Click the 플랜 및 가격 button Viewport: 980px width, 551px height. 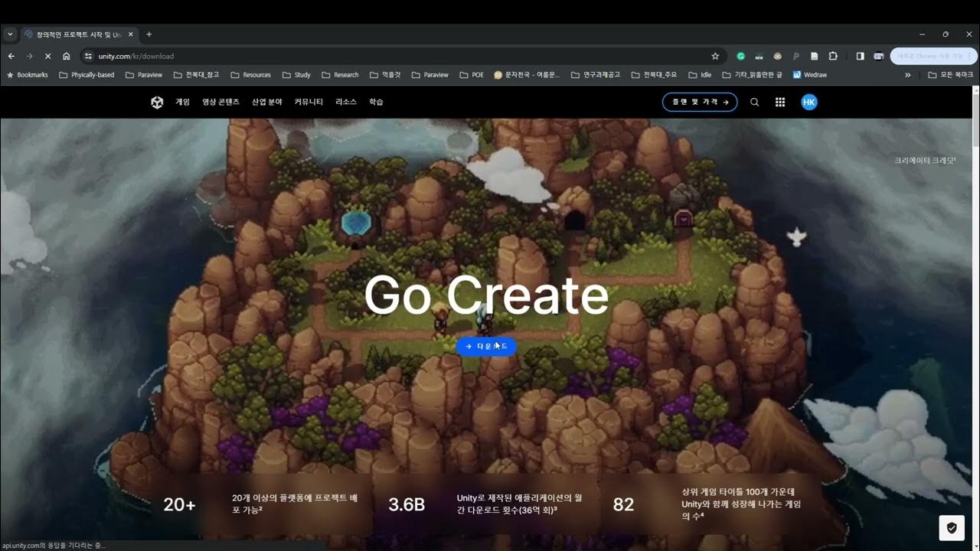(700, 102)
